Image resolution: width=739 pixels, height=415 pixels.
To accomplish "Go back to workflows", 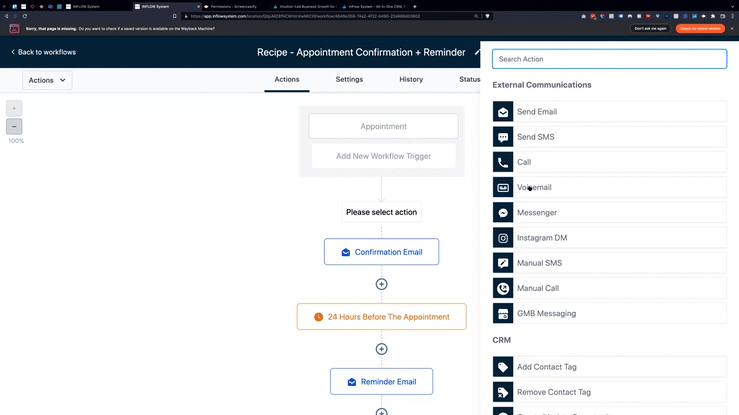I will tap(43, 52).
